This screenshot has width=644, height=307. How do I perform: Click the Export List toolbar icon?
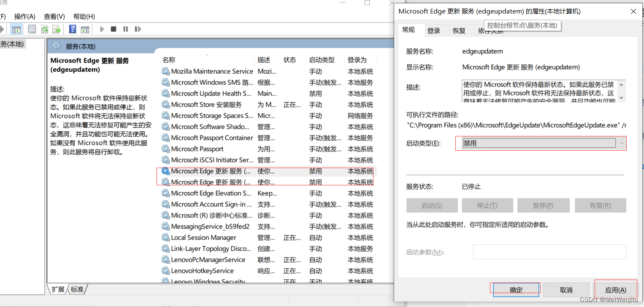[x=57, y=29]
